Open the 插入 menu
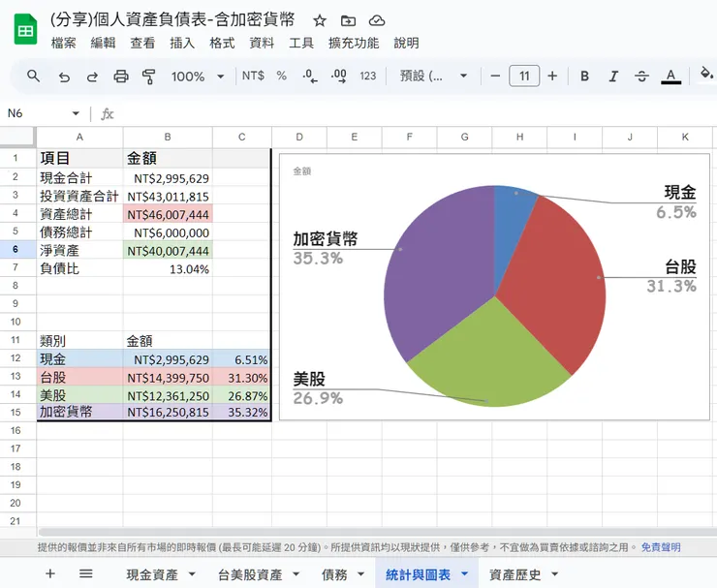 point(182,43)
